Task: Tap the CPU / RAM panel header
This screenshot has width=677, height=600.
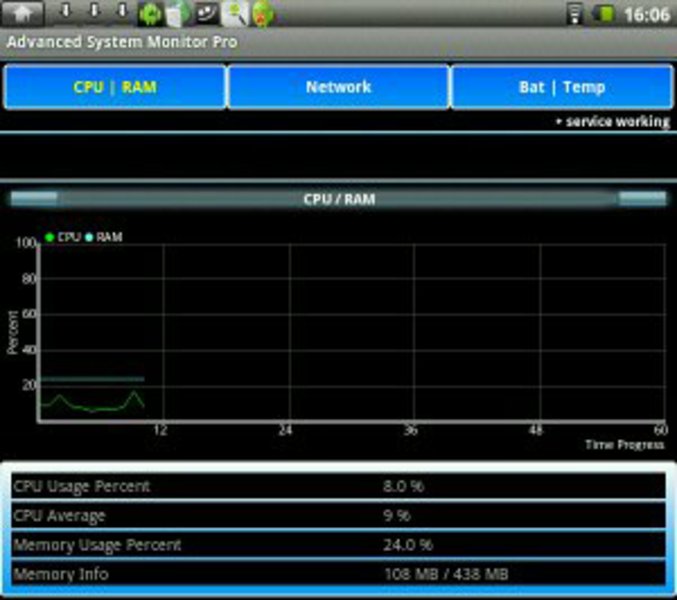Action: point(338,199)
